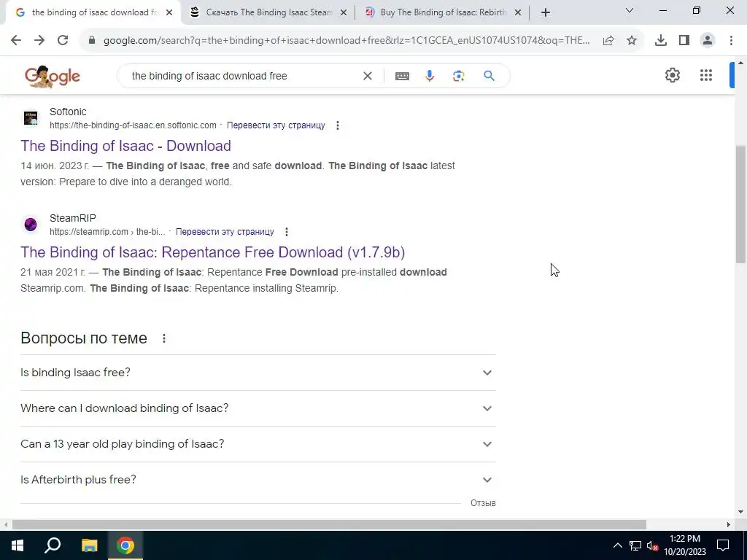Open the Google apps grid
The height and width of the screenshot is (560, 747).
(705, 75)
